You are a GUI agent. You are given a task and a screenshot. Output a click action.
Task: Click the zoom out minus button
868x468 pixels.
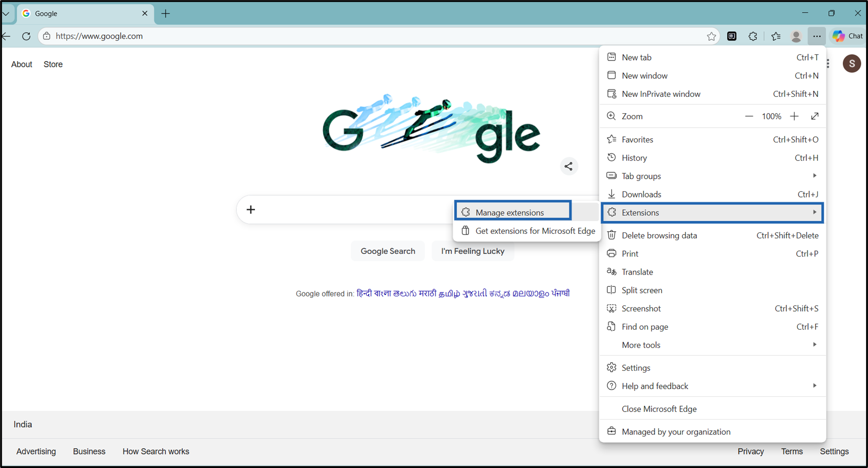pyautogui.click(x=749, y=116)
